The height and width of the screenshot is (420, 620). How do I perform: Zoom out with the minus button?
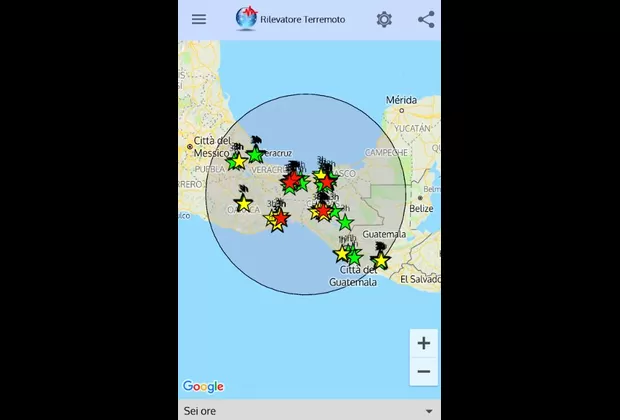423,371
